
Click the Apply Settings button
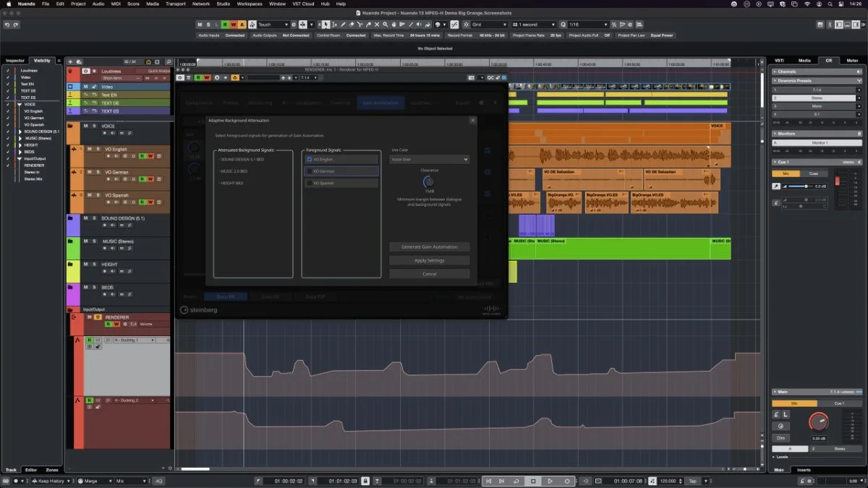pos(430,260)
